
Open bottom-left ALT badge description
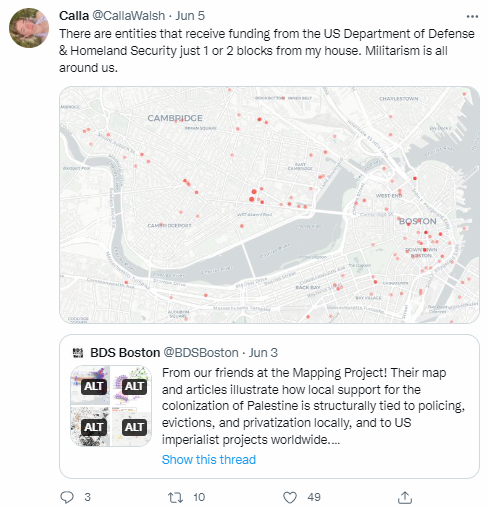coord(94,427)
